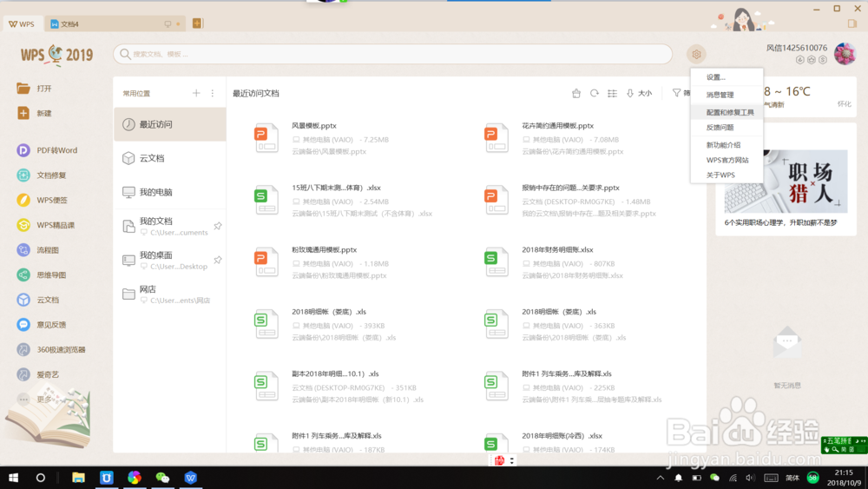This screenshot has width=868, height=489.
Task: Click the refresh icon in document toolbar
Action: [594, 93]
